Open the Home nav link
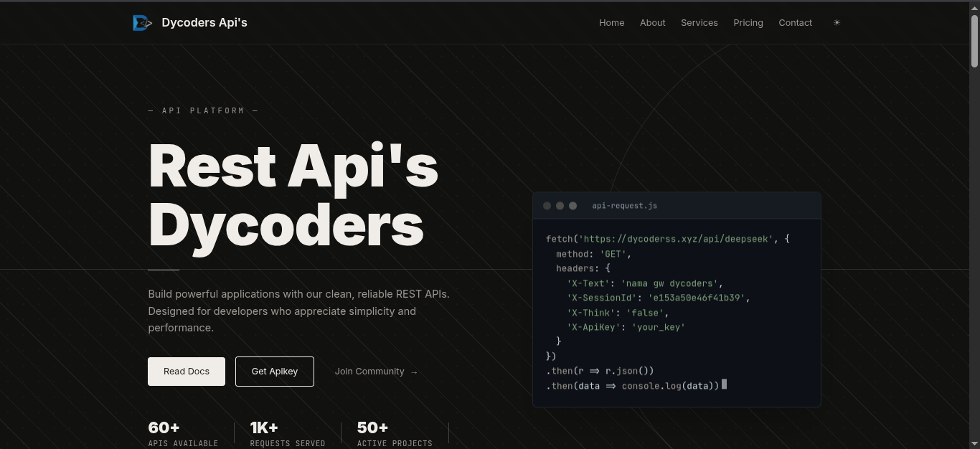 (612, 23)
